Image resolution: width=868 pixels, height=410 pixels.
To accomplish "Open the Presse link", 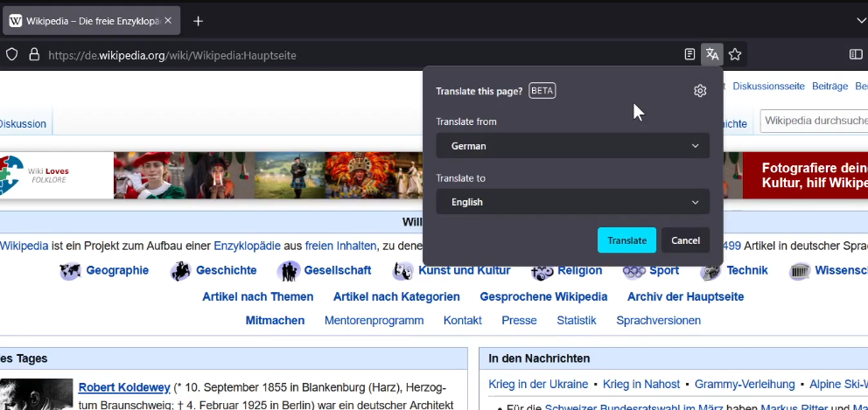I will (x=519, y=320).
